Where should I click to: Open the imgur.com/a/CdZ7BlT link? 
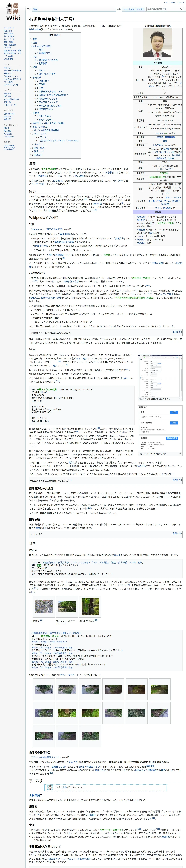coord(49,642)
